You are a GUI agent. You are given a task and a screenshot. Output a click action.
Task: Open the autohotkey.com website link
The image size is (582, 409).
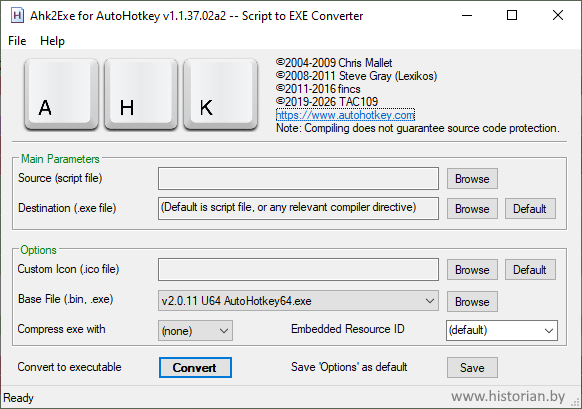(x=345, y=115)
